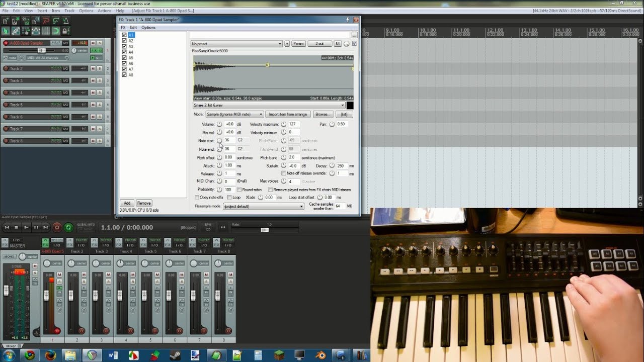Click Import item from arrange button

point(288,114)
